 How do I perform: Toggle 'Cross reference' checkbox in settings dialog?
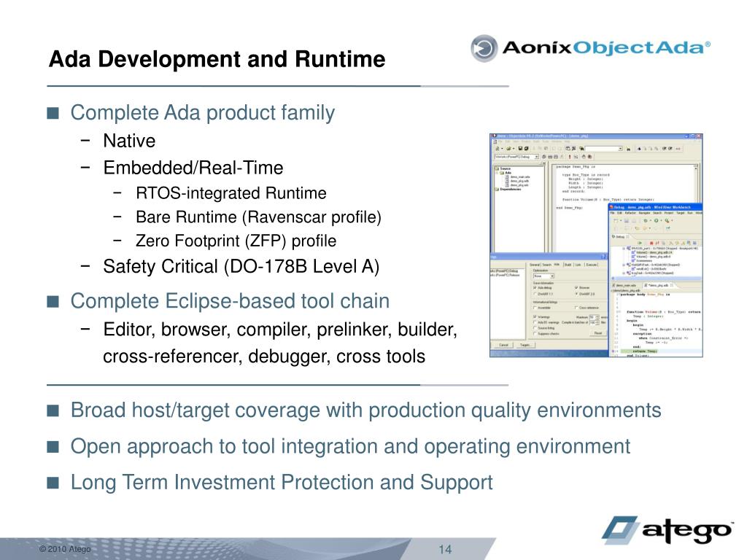tap(576, 308)
